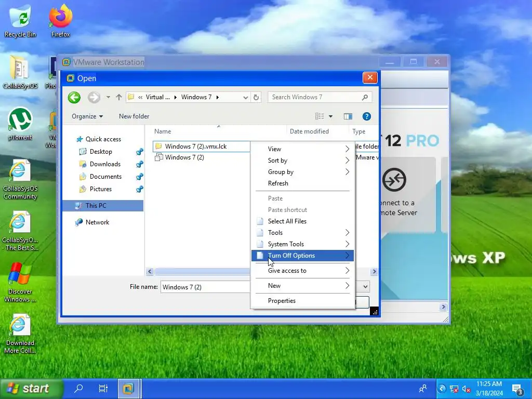
Task: Open Task View on the taskbar
Action: point(103,388)
